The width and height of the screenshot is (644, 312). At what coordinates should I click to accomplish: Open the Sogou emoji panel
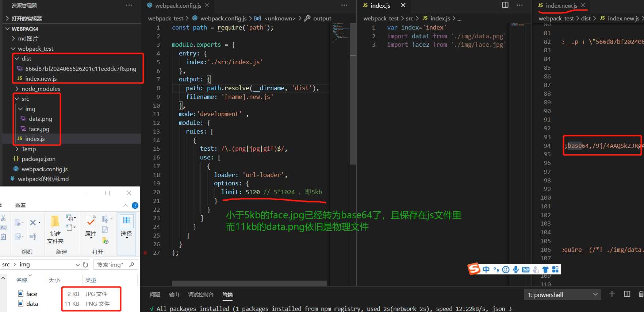click(506, 270)
